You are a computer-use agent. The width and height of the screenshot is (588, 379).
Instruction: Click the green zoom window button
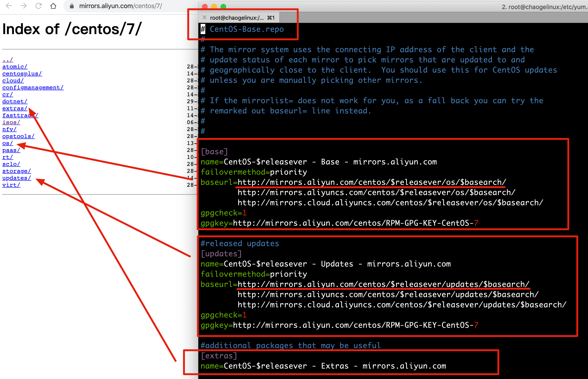coord(223,6)
